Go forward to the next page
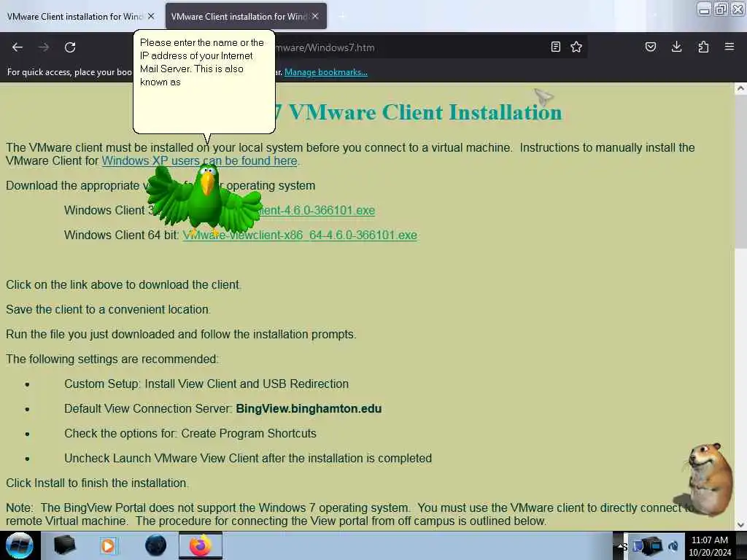Viewport: 747px width, 560px height. 44,47
